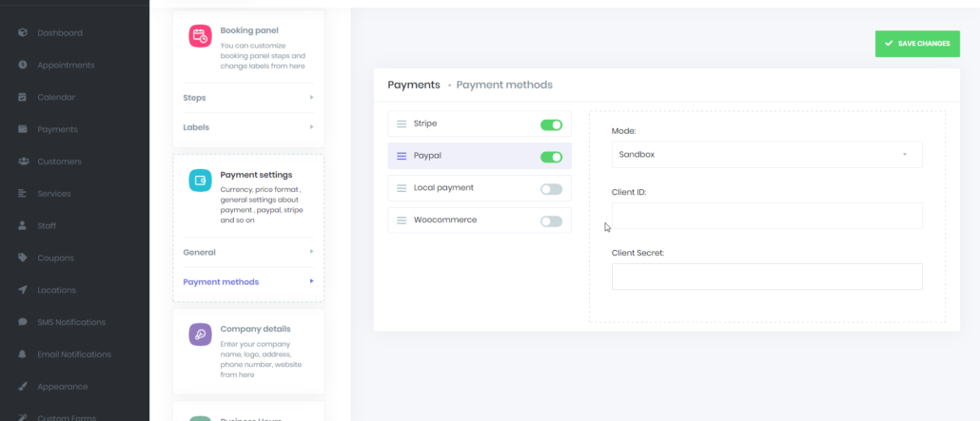Disable the Stripe payment toggle

pos(551,124)
